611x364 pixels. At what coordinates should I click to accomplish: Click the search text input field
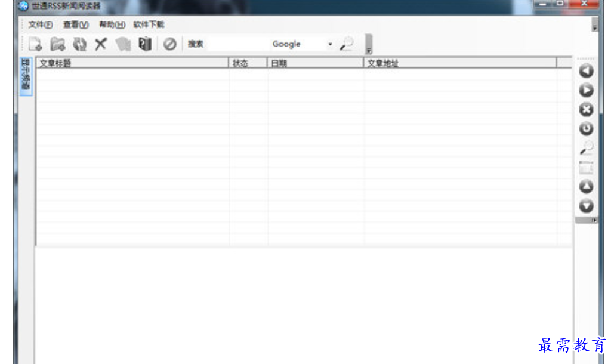click(x=238, y=44)
